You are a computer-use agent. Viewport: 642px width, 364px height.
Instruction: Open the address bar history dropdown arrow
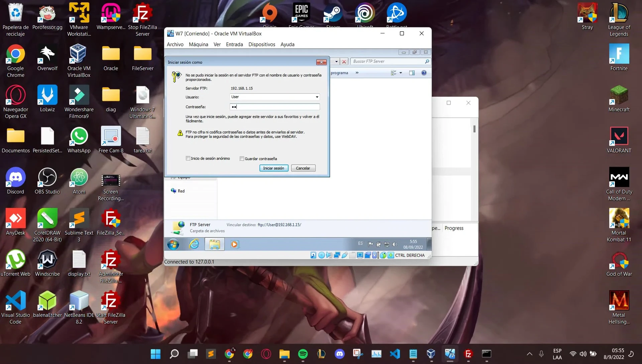pos(336,62)
